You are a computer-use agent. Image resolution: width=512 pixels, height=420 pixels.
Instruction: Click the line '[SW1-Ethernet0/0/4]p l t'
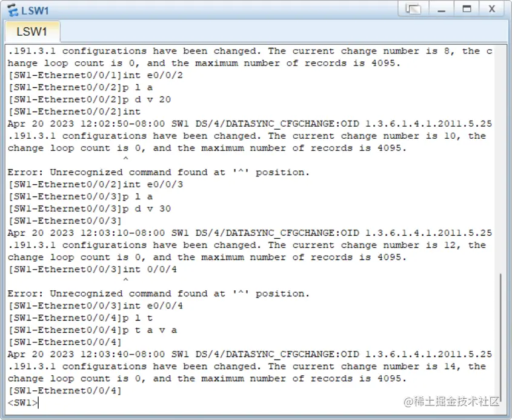[81, 318]
